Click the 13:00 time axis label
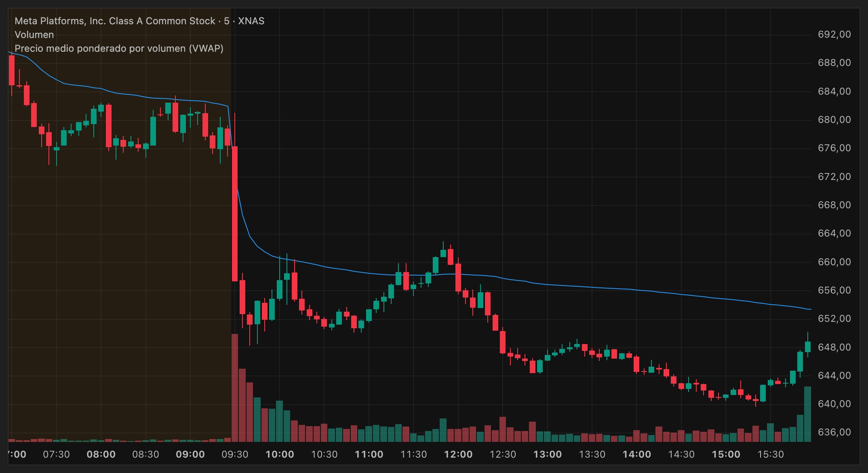Screen dimensions: 868x473 [x=548, y=454]
